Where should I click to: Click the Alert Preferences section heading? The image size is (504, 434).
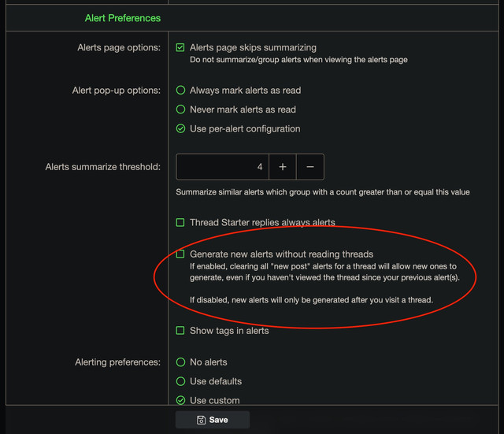123,18
